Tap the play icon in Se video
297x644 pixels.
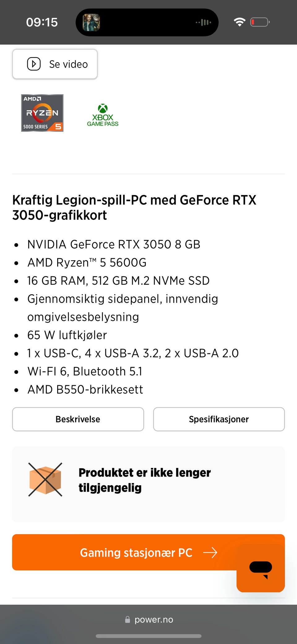[x=34, y=64]
